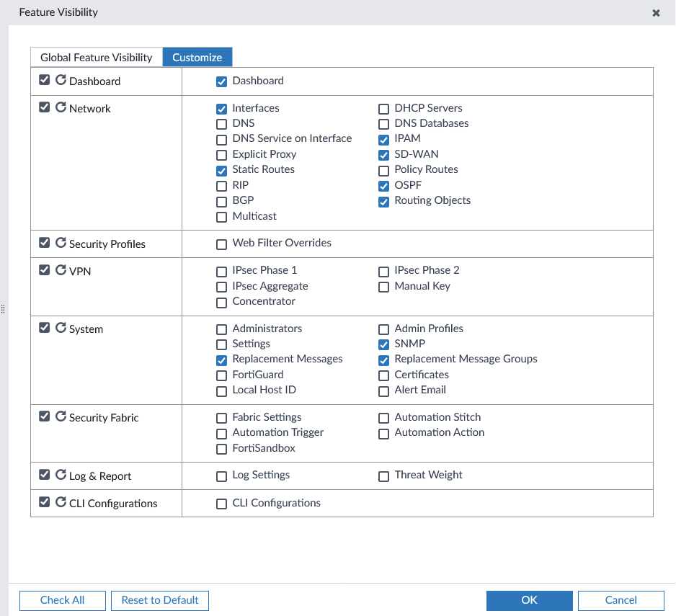Uncheck the System category checkbox
676x616 pixels.
[45, 328]
